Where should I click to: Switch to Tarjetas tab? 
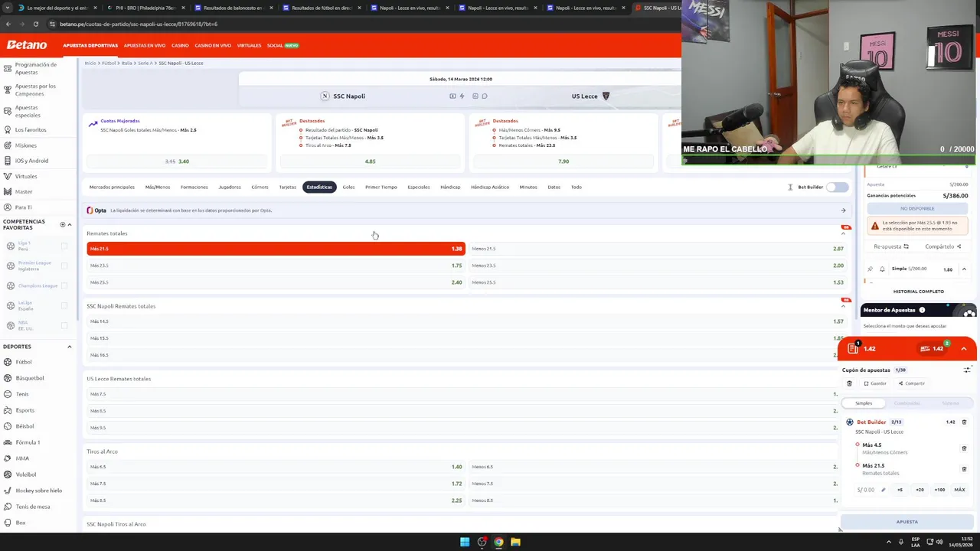[x=287, y=187]
